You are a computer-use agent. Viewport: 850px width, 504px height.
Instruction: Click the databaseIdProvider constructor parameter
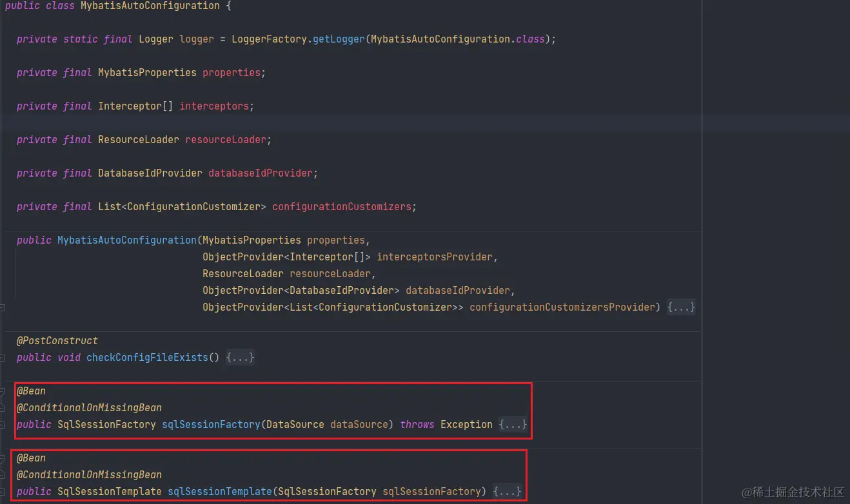[458, 291]
